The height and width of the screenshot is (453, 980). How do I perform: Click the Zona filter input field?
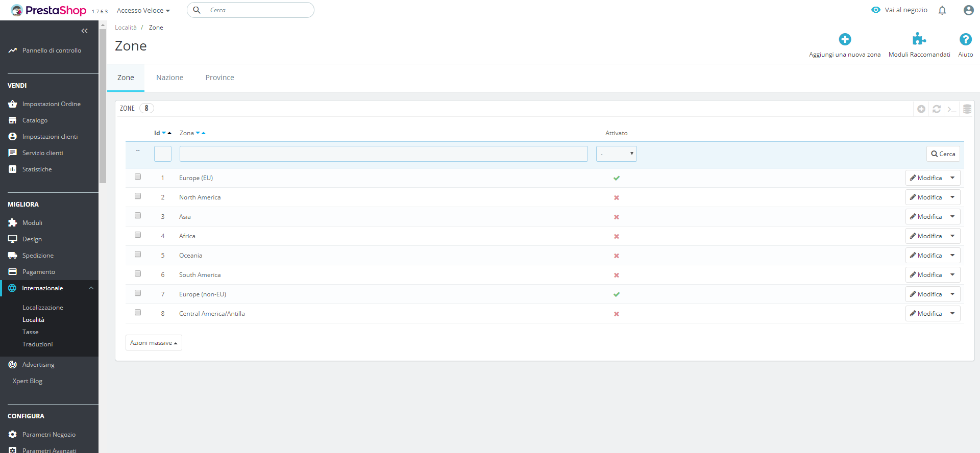(x=384, y=154)
